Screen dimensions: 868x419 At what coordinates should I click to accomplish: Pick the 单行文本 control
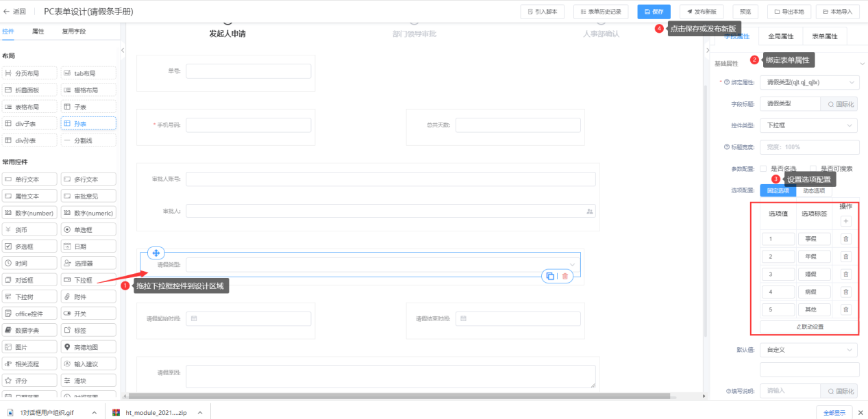[29, 179]
